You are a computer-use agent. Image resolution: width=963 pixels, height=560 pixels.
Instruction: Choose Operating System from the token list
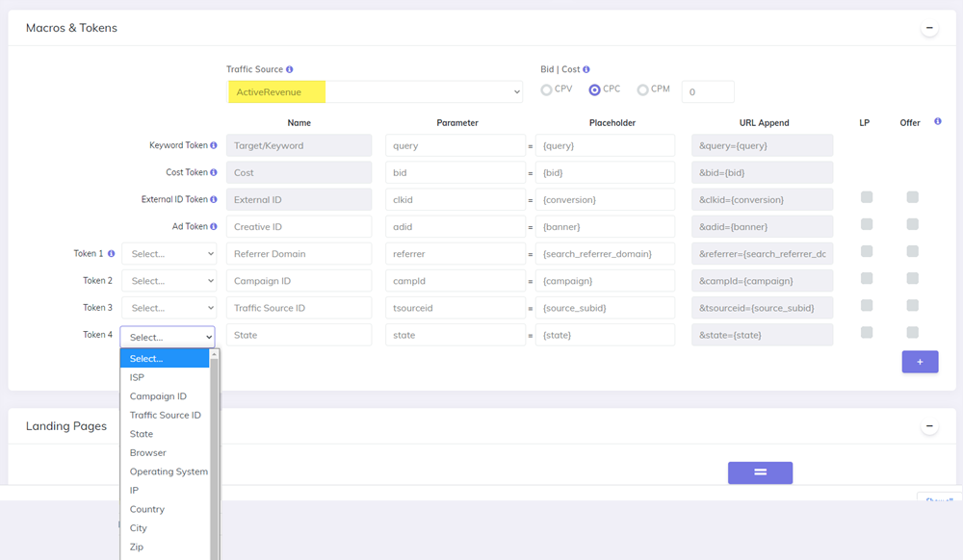click(169, 471)
